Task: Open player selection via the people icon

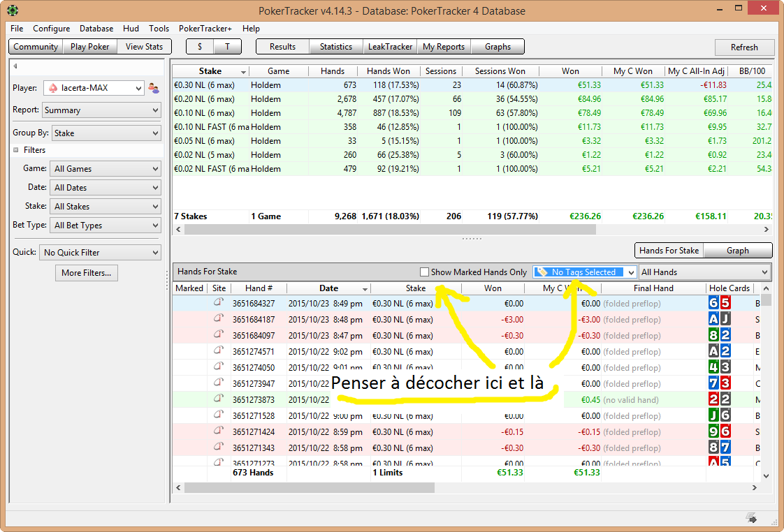Action: (x=154, y=89)
